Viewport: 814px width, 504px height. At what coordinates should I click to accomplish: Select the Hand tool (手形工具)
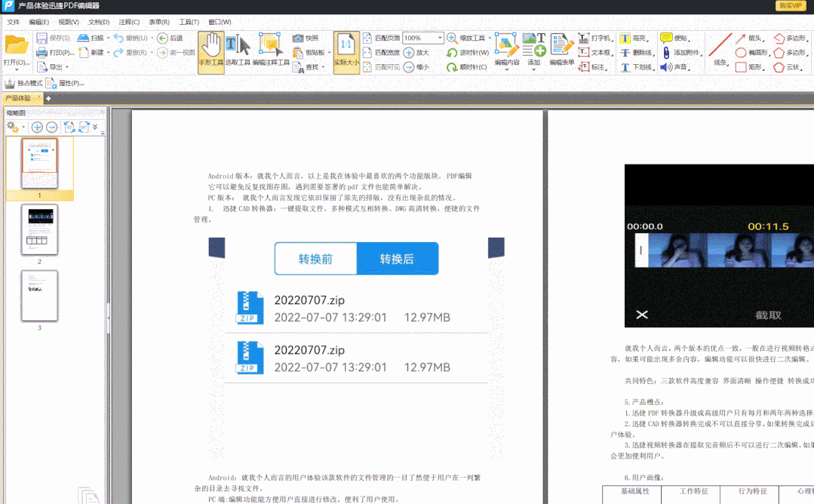pyautogui.click(x=210, y=52)
